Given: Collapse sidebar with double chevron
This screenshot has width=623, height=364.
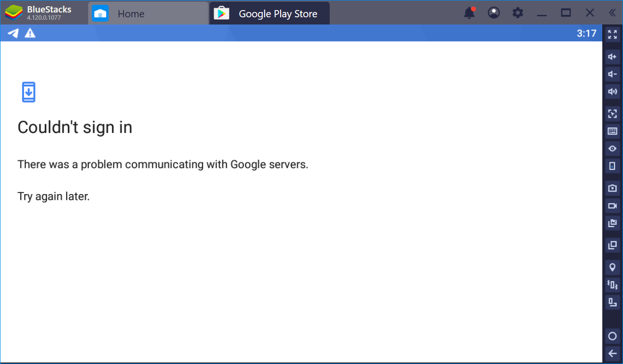Looking at the screenshot, I should [612, 13].
